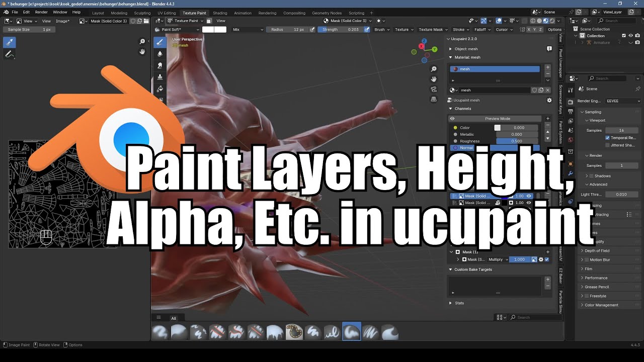Click the Preview Mode button
This screenshot has height=362, width=644.
(497, 119)
